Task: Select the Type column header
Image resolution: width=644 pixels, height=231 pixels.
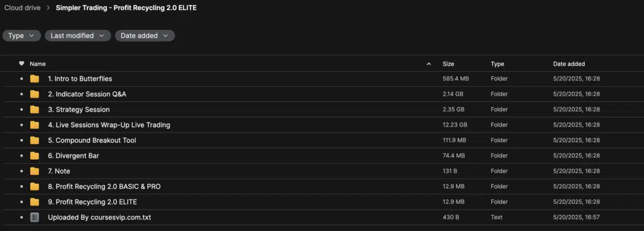Action: pos(497,64)
